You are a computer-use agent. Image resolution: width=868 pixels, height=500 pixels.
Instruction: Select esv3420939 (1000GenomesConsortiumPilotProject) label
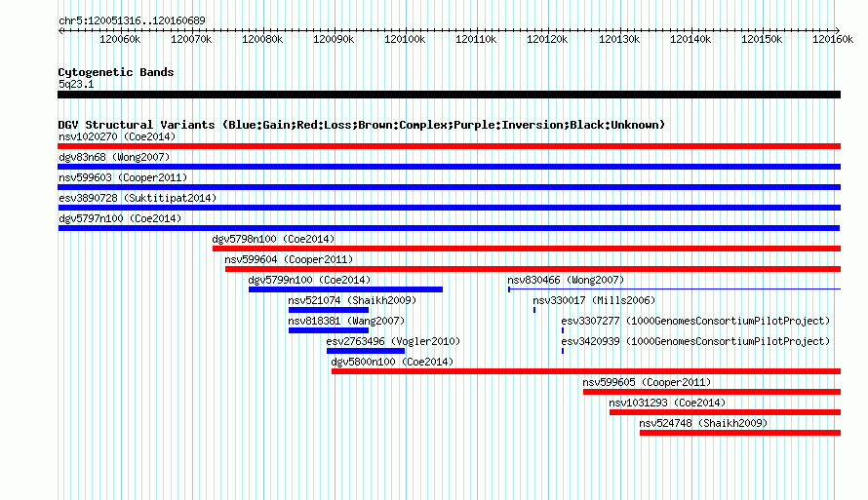tap(695, 341)
